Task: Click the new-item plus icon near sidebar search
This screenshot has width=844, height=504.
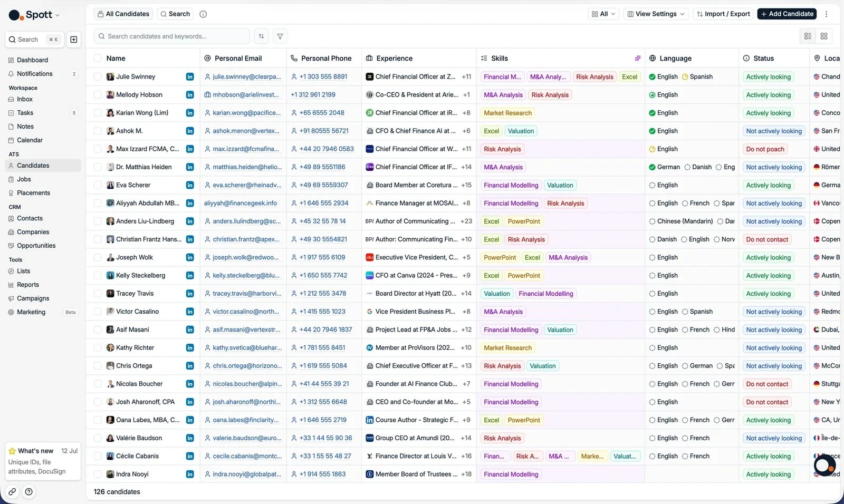Action: [74, 40]
